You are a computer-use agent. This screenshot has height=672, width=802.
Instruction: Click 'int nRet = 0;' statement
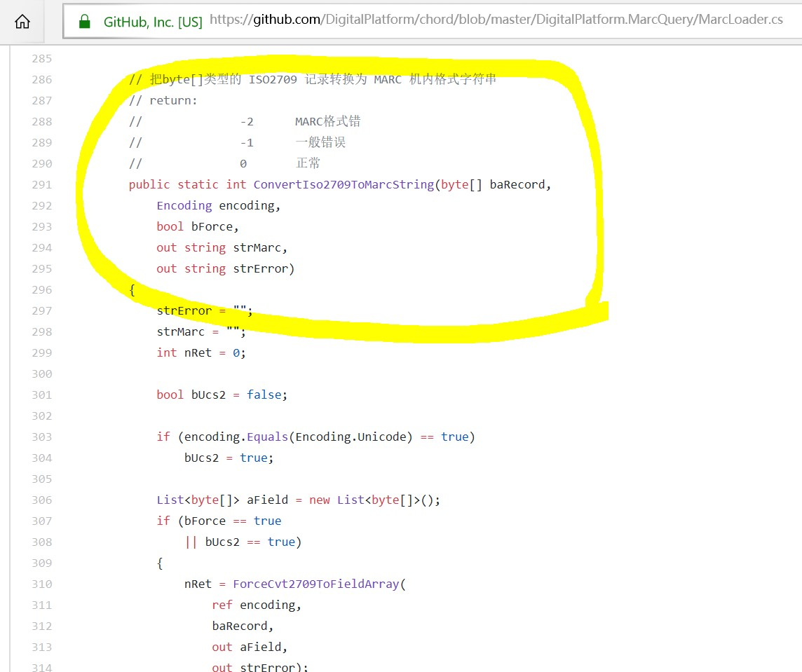click(x=201, y=353)
